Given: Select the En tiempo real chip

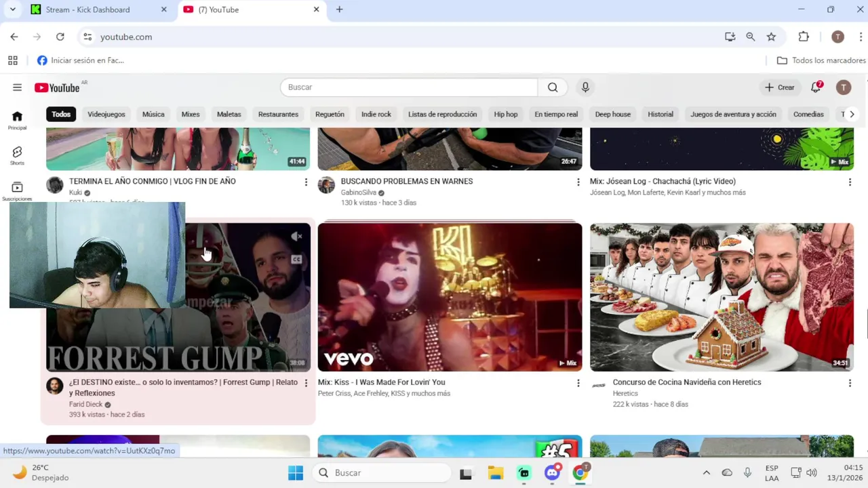Looking at the screenshot, I should (x=556, y=115).
